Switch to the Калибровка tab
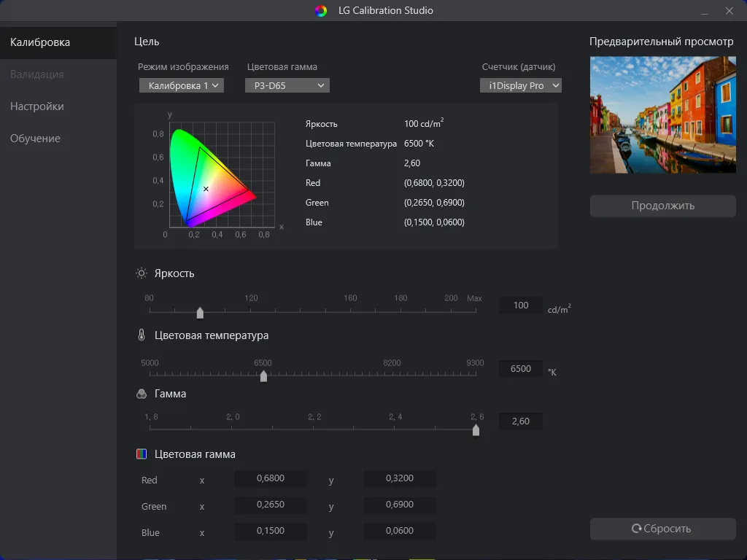Image resolution: width=747 pixels, height=560 pixels. pos(40,42)
